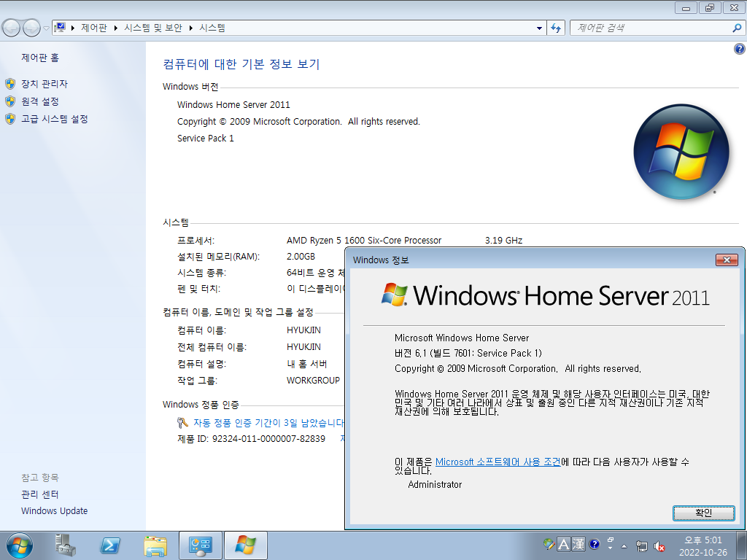
Task: Click the shield icon beside 고급 시스템 설정
Action: [x=10, y=119]
